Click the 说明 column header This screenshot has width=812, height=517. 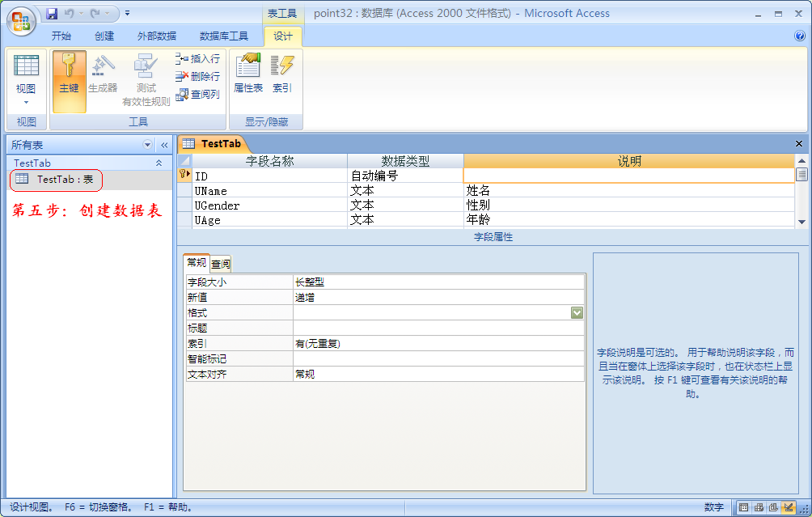pyautogui.click(x=629, y=161)
